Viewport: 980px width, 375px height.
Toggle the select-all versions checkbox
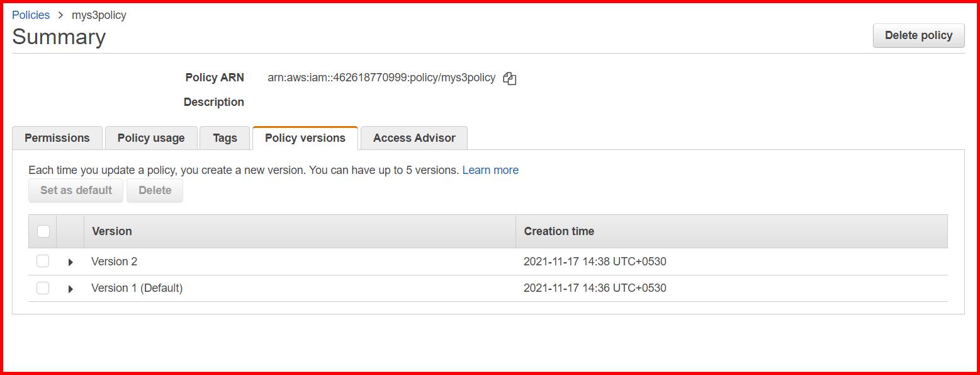click(43, 231)
